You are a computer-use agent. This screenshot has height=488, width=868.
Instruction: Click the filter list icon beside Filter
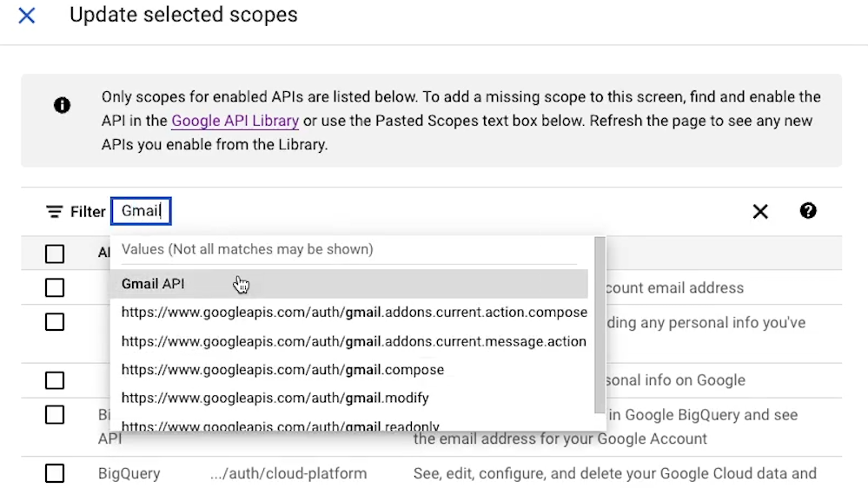(x=54, y=211)
